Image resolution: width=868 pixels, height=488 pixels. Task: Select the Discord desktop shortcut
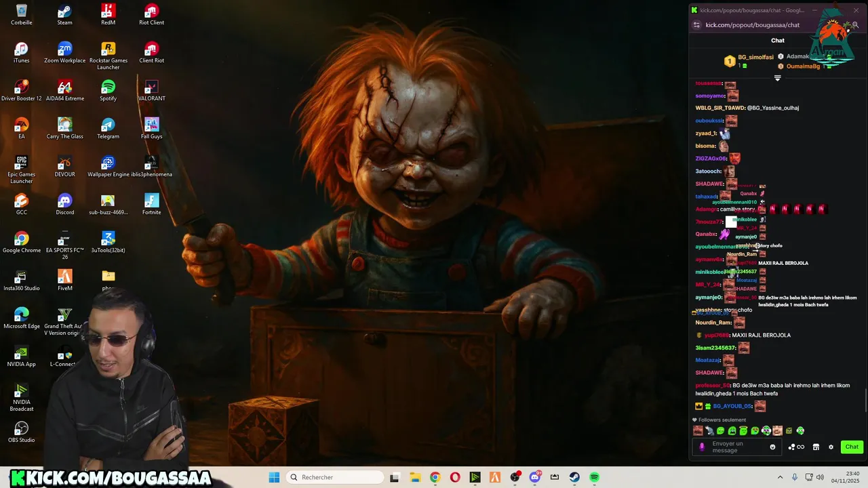[x=65, y=205]
